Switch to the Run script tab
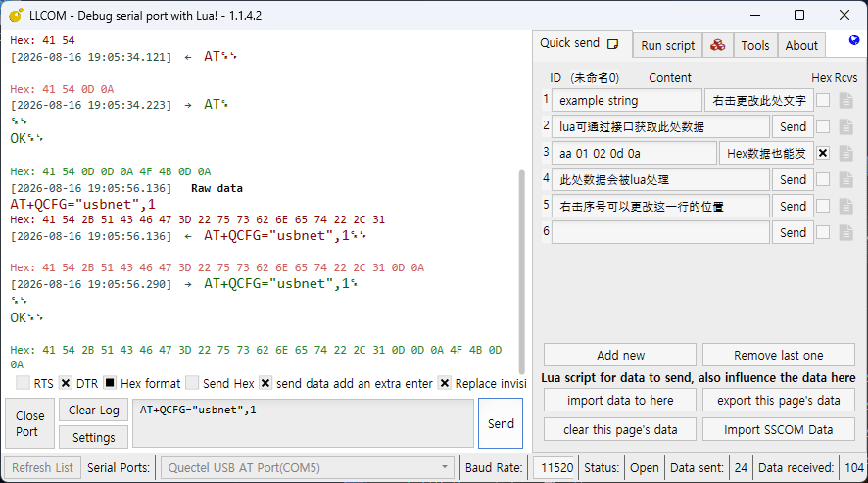This screenshot has height=483, width=868. click(667, 45)
